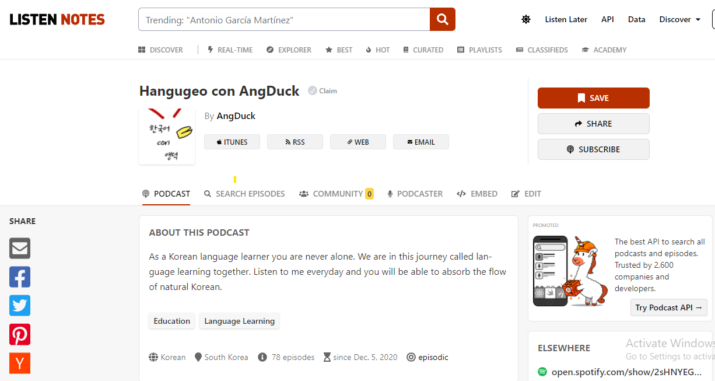
Task: Share on Twitter icon
Action: [20, 305]
